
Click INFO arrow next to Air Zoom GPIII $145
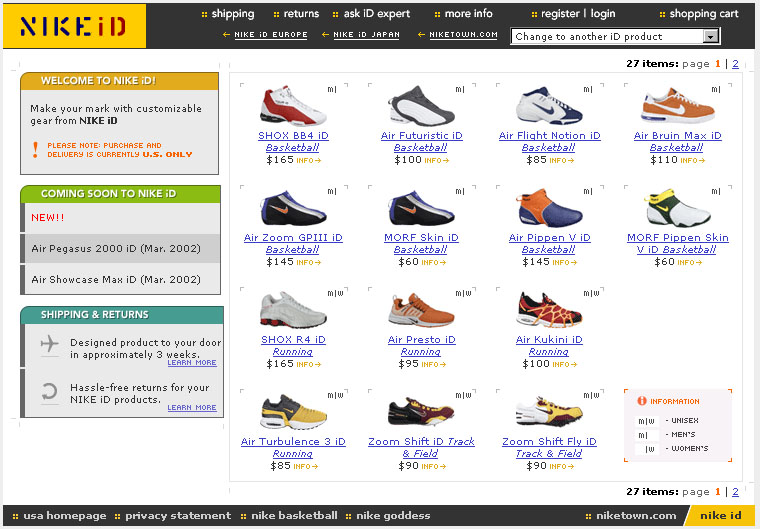pyautogui.click(x=309, y=262)
